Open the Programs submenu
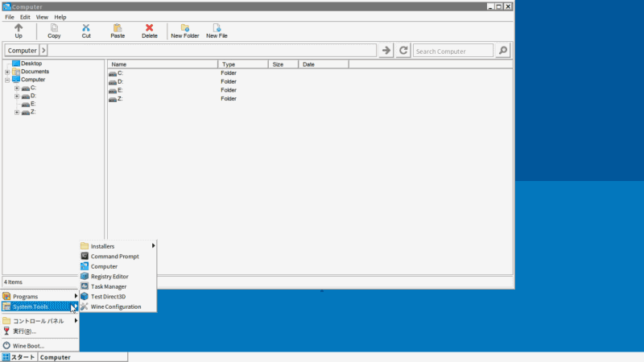 click(39, 296)
